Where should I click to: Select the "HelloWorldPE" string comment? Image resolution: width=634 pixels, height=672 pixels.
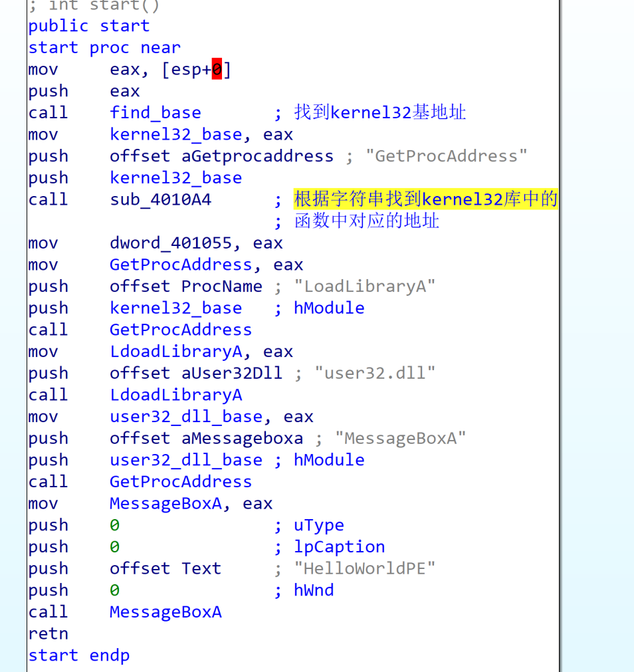click(365, 569)
